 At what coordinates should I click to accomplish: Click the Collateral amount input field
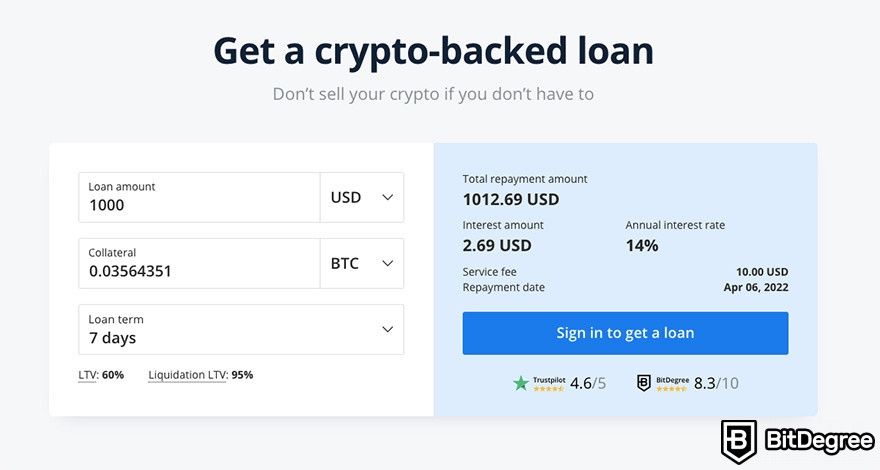point(199,263)
